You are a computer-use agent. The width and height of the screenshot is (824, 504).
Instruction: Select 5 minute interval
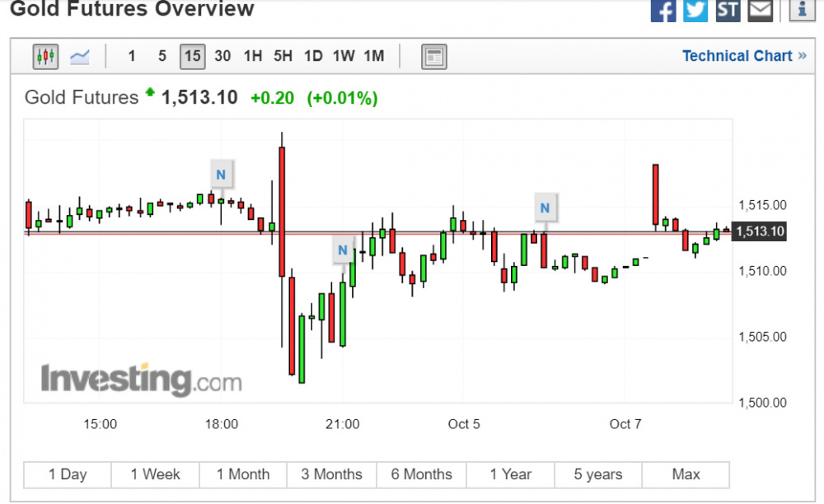(x=162, y=56)
